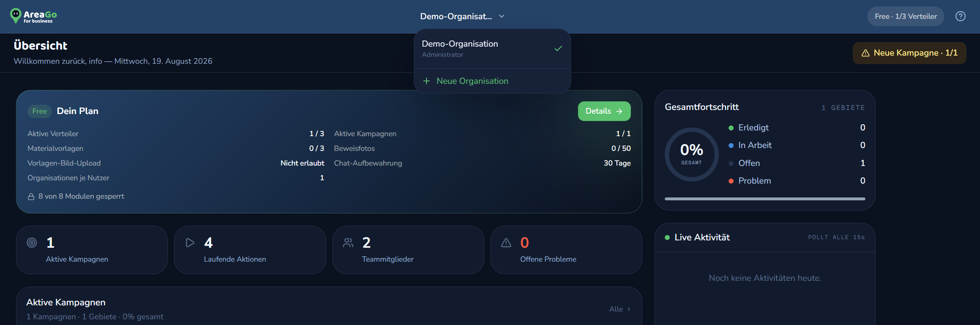Open the Laufende Aktionen stat card
Image resolution: width=980 pixels, height=325 pixels.
(x=250, y=250)
